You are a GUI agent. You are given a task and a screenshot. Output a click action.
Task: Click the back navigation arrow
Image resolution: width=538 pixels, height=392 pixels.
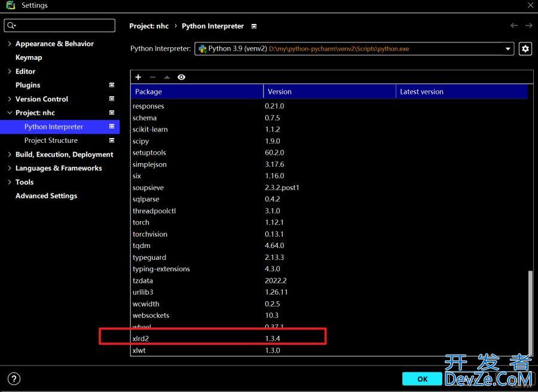514,26
